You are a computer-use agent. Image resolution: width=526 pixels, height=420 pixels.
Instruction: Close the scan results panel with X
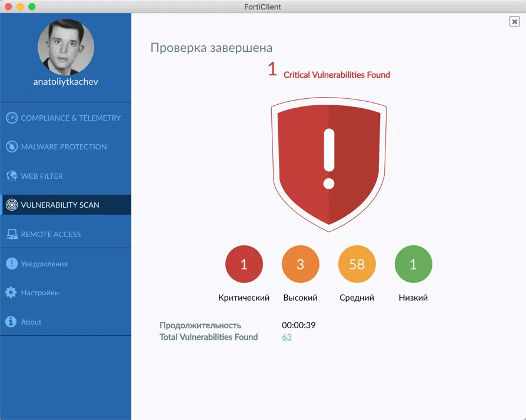point(514,21)
